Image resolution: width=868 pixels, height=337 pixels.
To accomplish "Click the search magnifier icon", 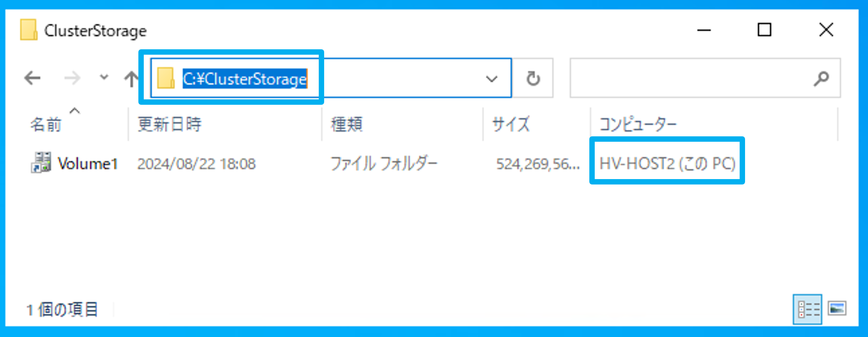I will 821,79.
